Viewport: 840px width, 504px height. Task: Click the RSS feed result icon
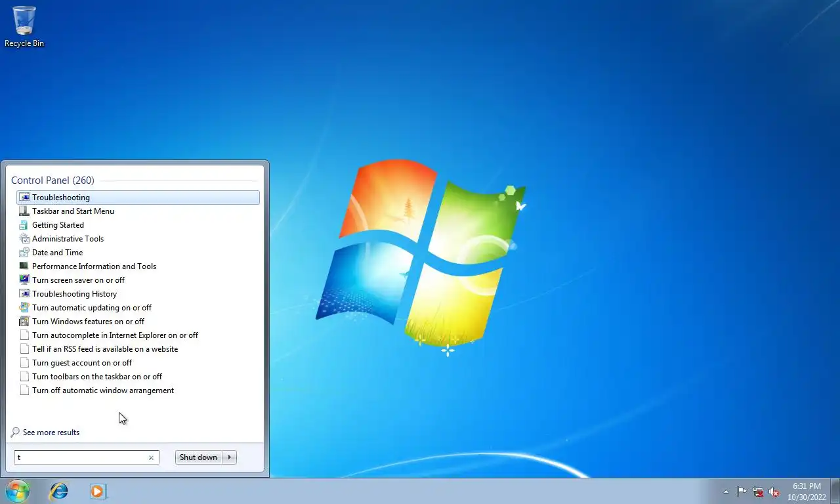point(24,349)
